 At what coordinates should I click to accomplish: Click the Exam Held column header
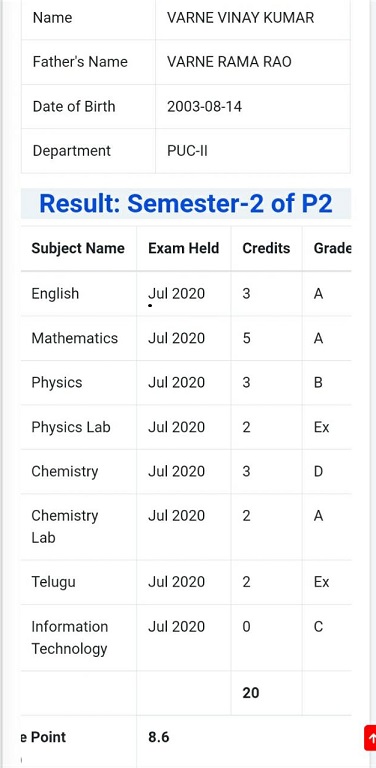[x=184, y=248]
